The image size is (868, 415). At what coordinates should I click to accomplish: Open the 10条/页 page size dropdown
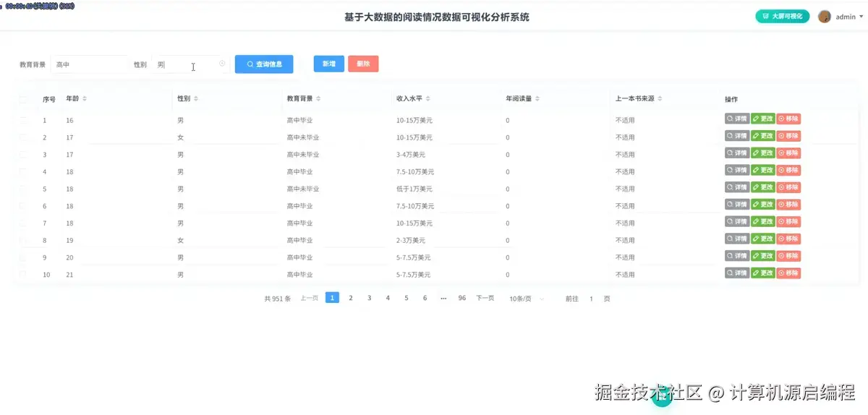pyautogui.click(x=527, y=299)
